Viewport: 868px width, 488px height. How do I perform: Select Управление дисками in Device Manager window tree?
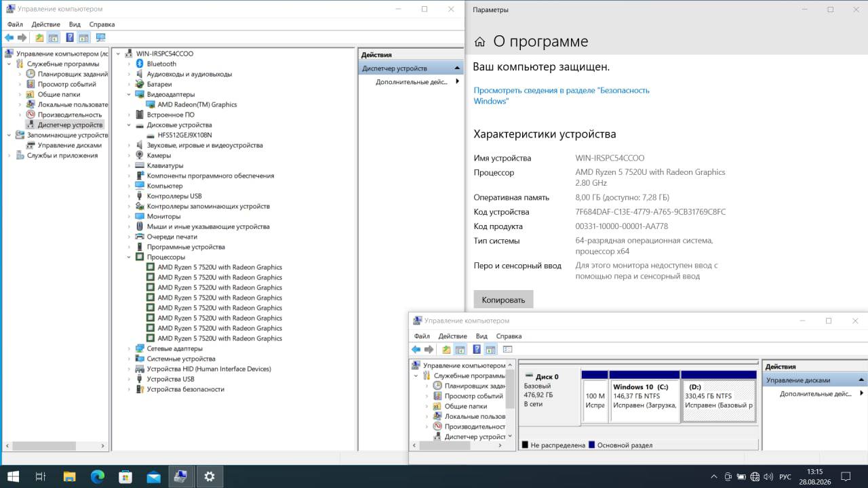click(x=69, y=145)
